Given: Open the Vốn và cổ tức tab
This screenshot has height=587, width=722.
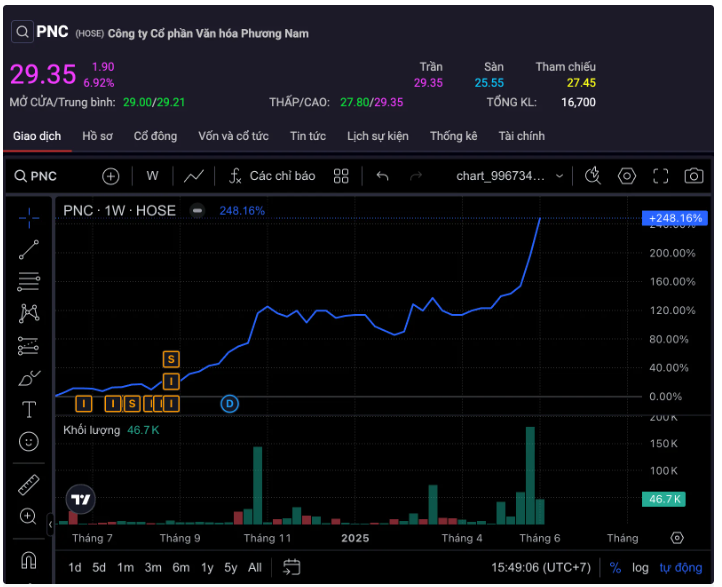Looking at the screenshot, I should (233, 136).
